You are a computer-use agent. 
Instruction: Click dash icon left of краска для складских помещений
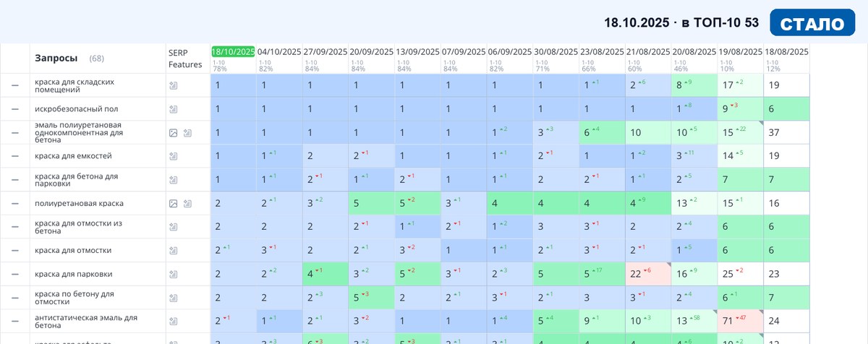pyautogui.click(x=14, y=85)
